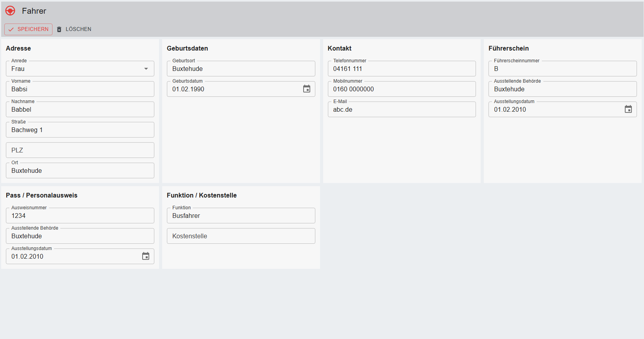Select the Führerscheinnummer field

pyautogui.click(x=562, y=69)
